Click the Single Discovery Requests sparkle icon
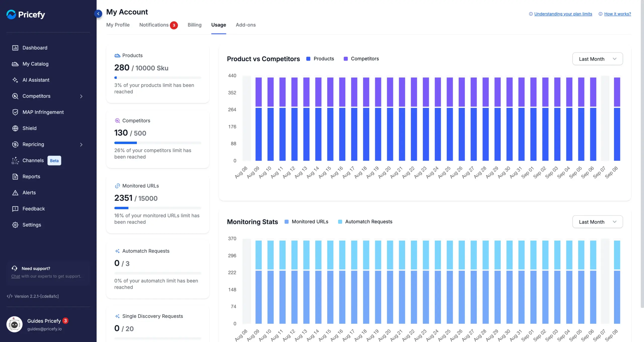Screen dimensions: 644x342 (117, 316)
